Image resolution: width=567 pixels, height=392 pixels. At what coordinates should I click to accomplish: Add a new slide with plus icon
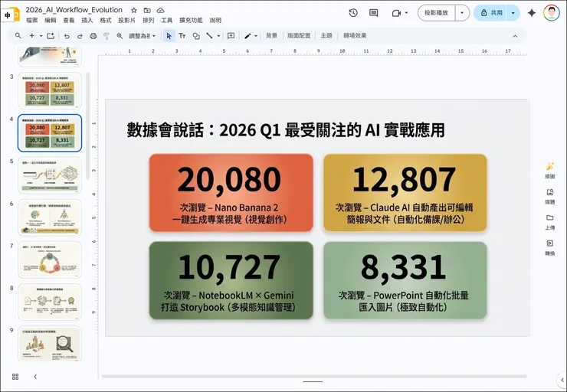pos(32,36)
